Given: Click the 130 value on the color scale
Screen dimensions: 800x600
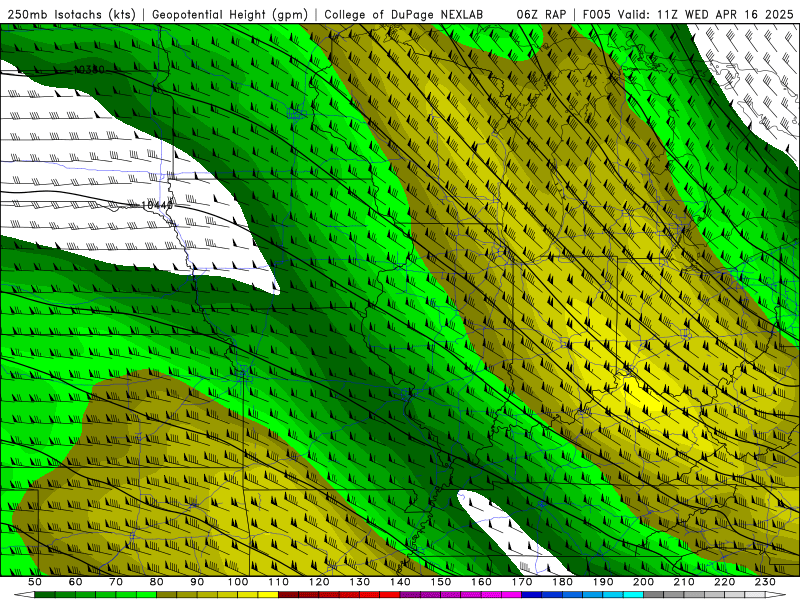Looking at the screenshot, I should (360, 582).
